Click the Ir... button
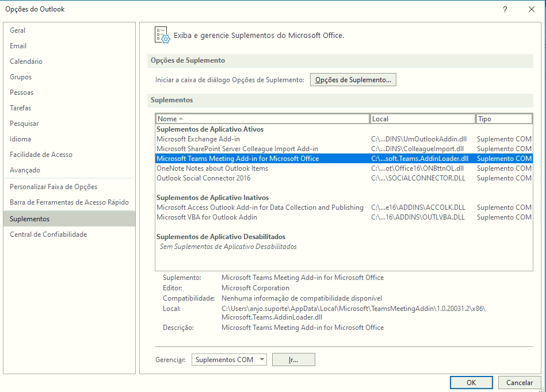 tap(293, 360)
